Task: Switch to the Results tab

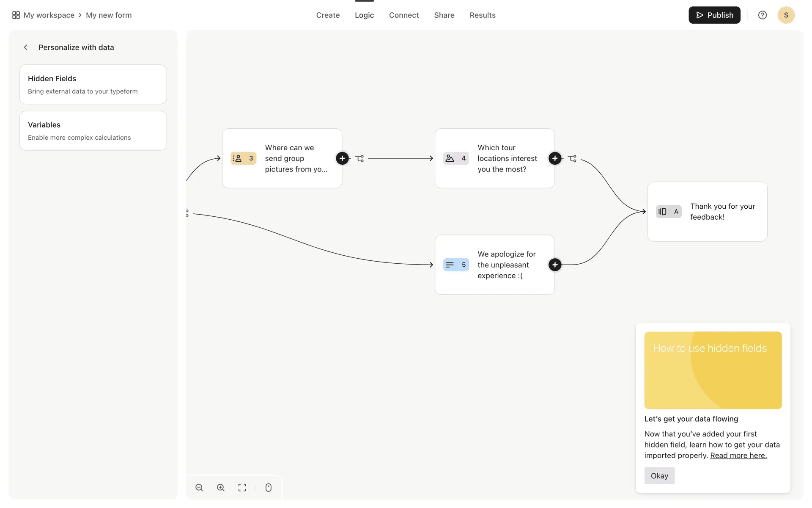Action: pos(483,15)
